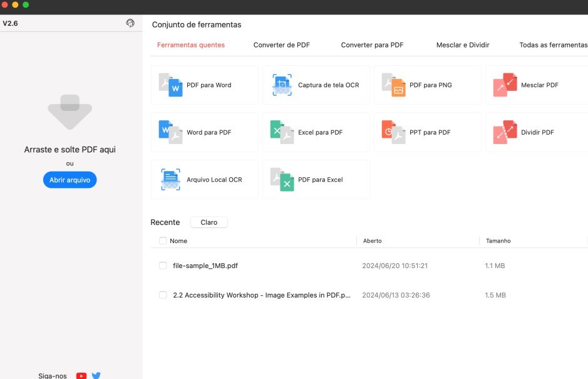Check the box for file-sample_1MB.pdf
Image resolution: width=588 pixels, height=379 pixels.
coord(163,266)
